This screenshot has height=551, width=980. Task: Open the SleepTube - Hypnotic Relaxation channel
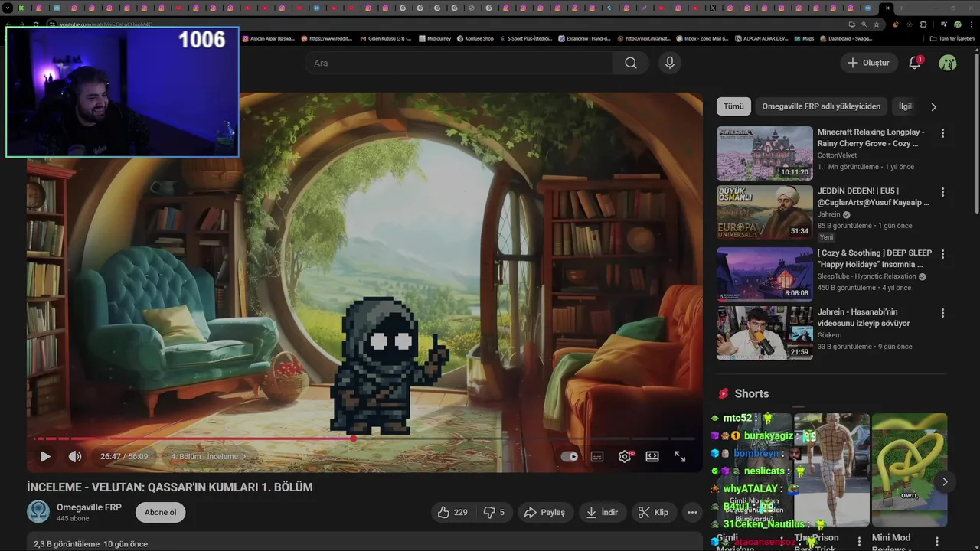(867, 276)
